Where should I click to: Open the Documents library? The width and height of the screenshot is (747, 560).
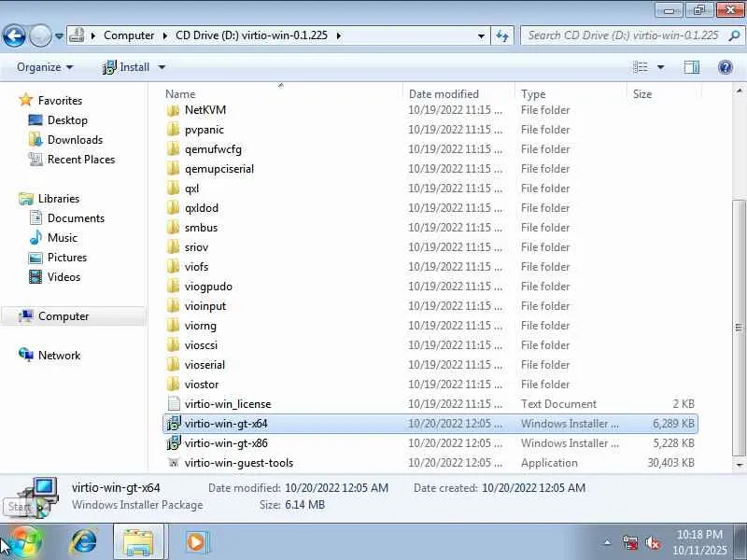coord(76,217)
